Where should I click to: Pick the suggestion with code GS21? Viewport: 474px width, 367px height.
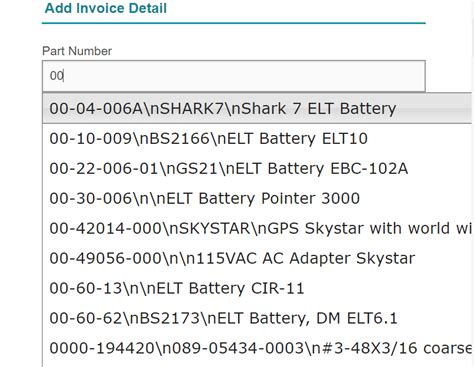pyautogui.click(x=258, y=168)
